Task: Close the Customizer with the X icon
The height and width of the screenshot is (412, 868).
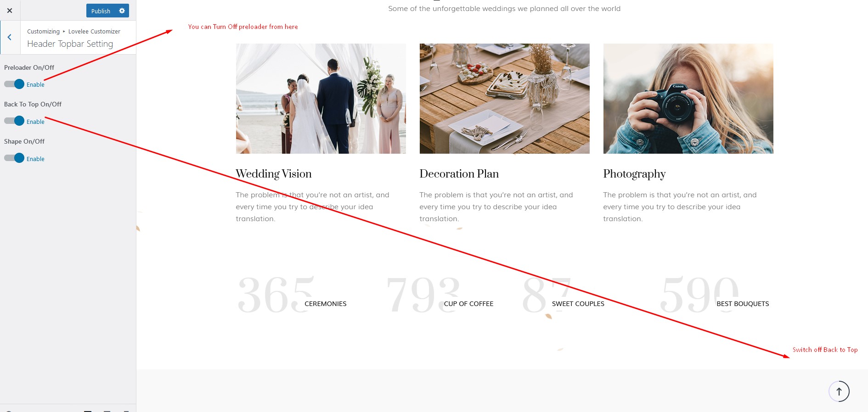Action: [10, 11]
